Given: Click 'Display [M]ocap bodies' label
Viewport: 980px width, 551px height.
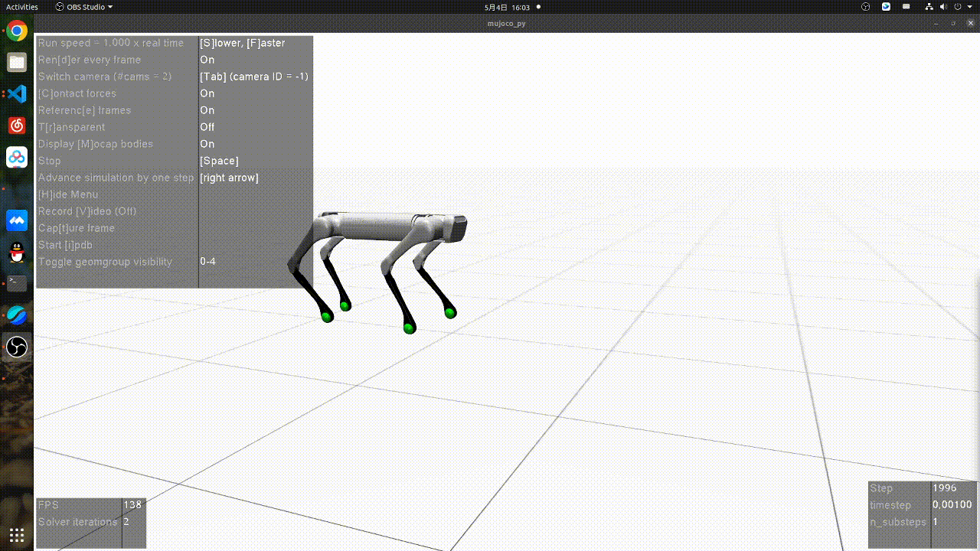Looking at the screenshot, I should [96, 144].
